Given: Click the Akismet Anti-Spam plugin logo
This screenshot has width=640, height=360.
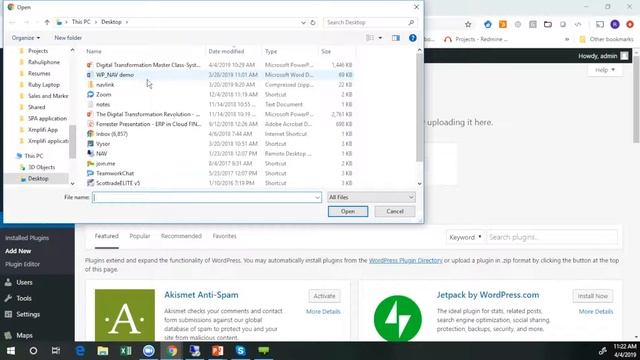Looking at the screenshot, I should tap(125, 315).
